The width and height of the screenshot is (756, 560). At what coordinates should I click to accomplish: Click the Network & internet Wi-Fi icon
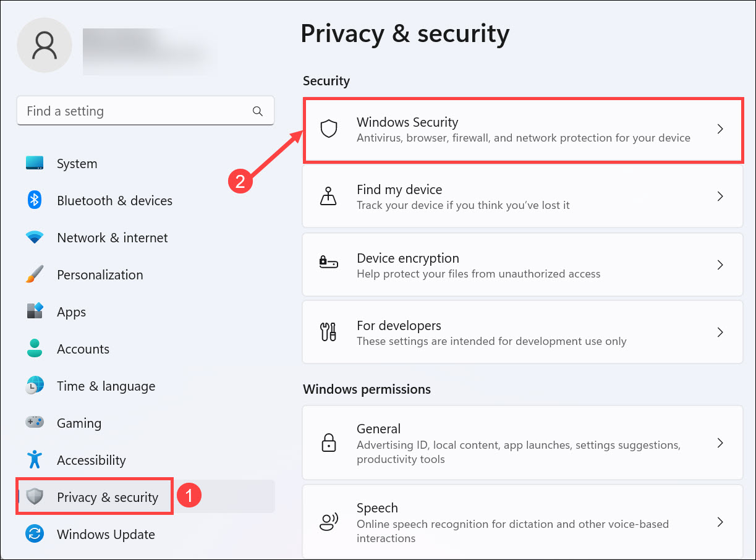[x=35, y=237]
